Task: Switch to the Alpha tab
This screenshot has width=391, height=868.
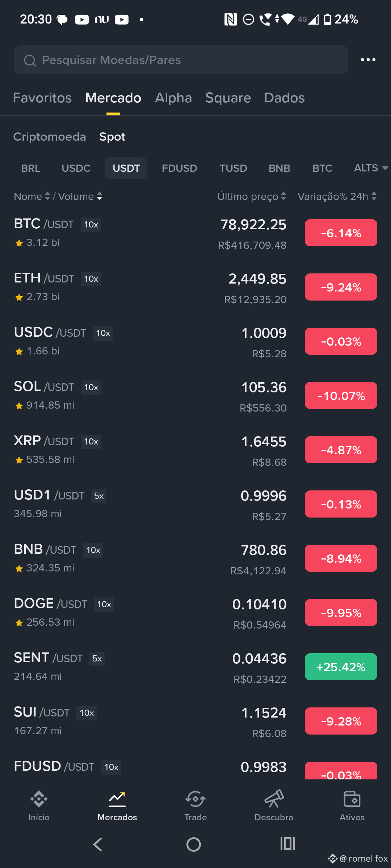Action: point(173,98)
